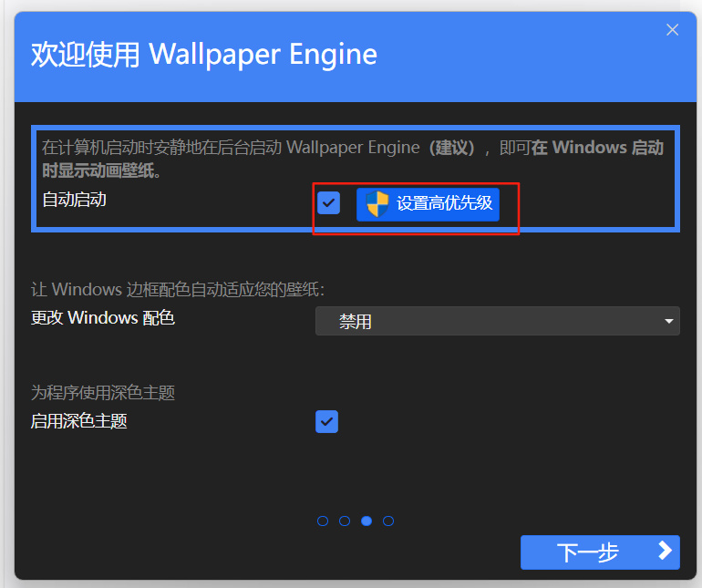Click the 启用深色主题 label

point(78,421)
